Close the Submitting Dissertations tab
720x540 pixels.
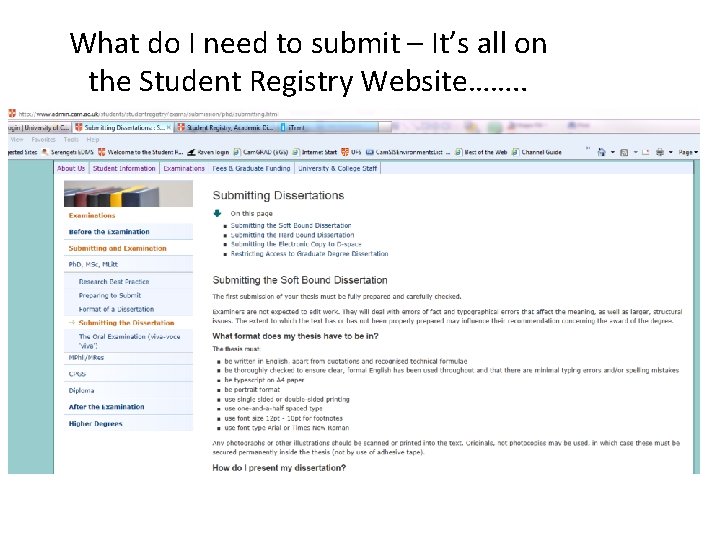169,128
